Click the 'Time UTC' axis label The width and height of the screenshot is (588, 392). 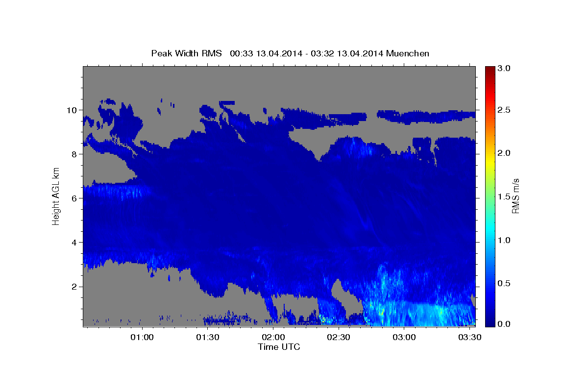point(279,347)
